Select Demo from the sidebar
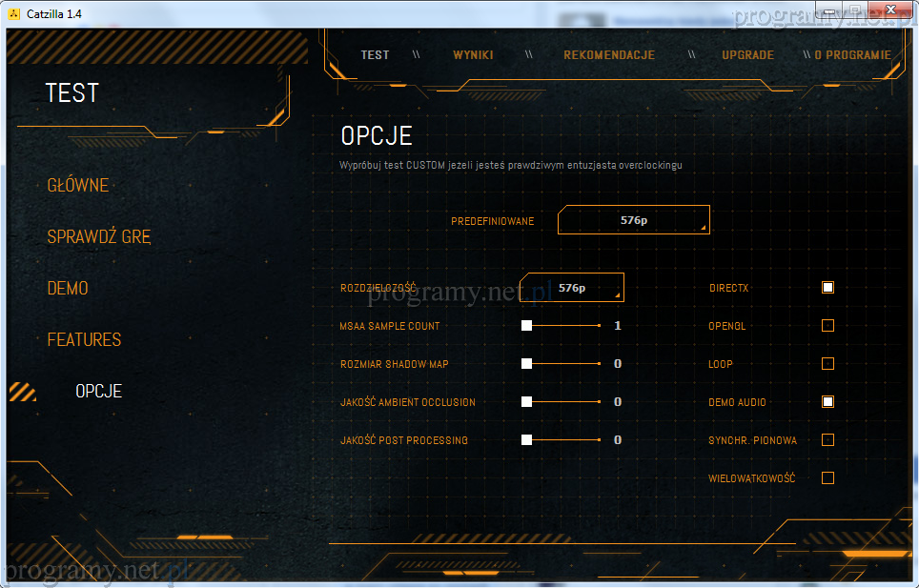Screen dimensions: 919x588 (x=68, y=288)
